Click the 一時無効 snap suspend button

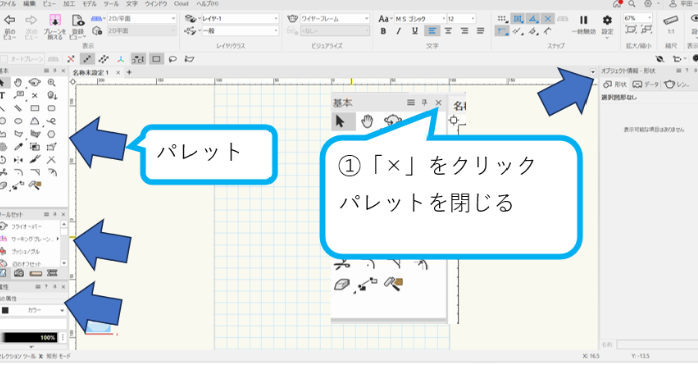click(x=584, y=24)
